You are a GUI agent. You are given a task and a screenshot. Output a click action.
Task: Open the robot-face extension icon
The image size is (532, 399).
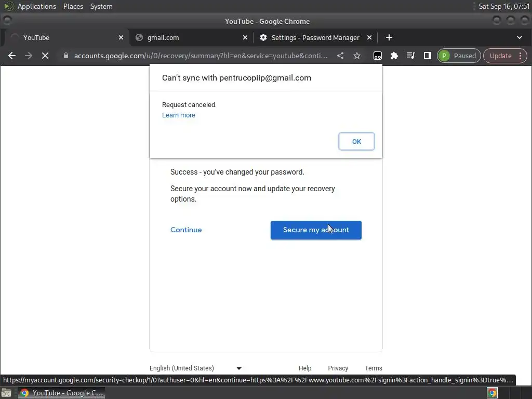coord(377,56)
